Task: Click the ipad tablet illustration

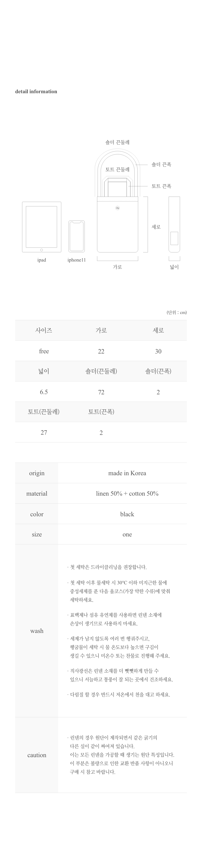Action: click(x=42, y=227)
